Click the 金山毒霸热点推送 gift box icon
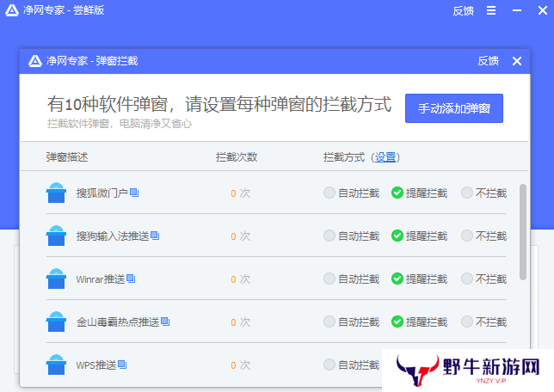 click(56, 322)
